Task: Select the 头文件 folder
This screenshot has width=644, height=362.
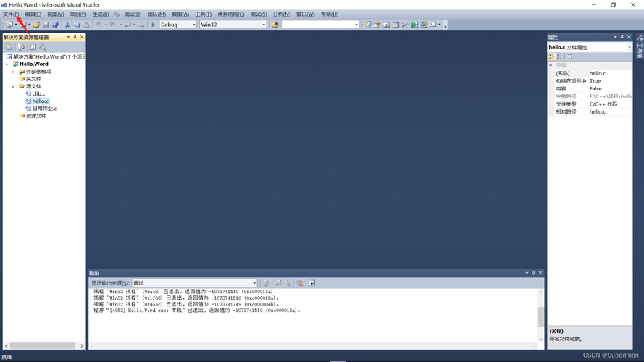Action: [33, 79]
